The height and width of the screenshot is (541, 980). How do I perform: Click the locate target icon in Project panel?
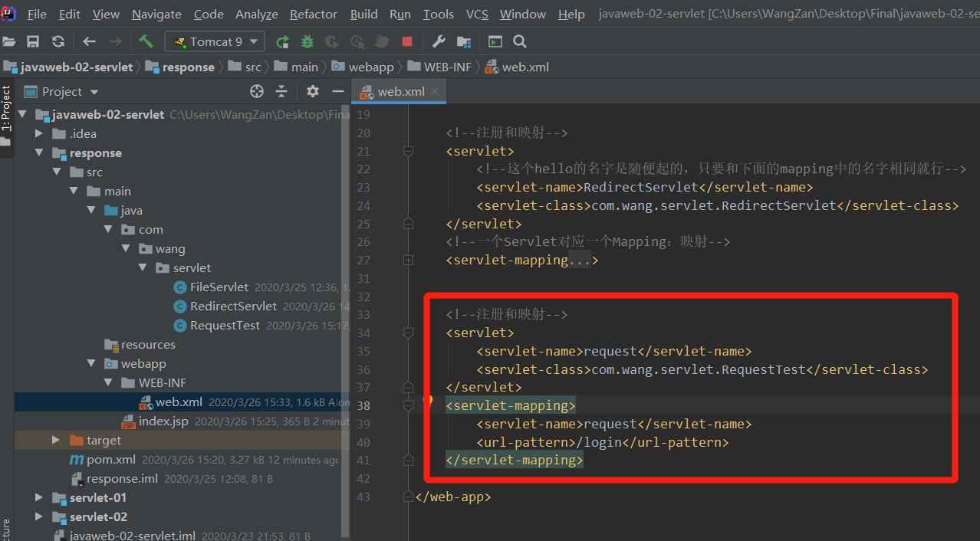pos(257,91)
